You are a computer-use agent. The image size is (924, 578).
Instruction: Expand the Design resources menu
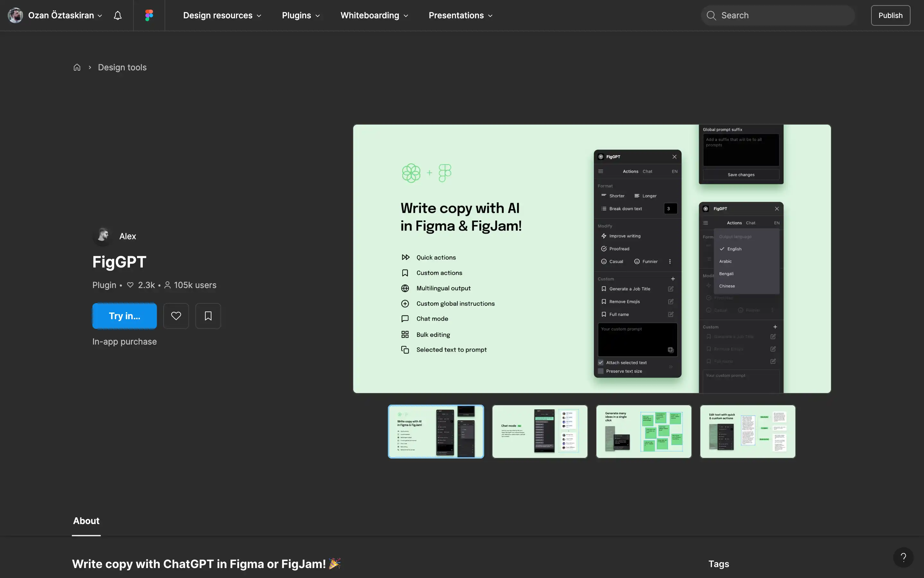point(222,15)
